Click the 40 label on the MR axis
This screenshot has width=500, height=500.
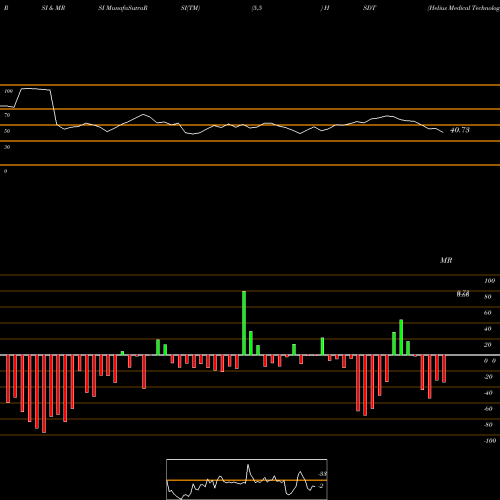tap(488, 329)
